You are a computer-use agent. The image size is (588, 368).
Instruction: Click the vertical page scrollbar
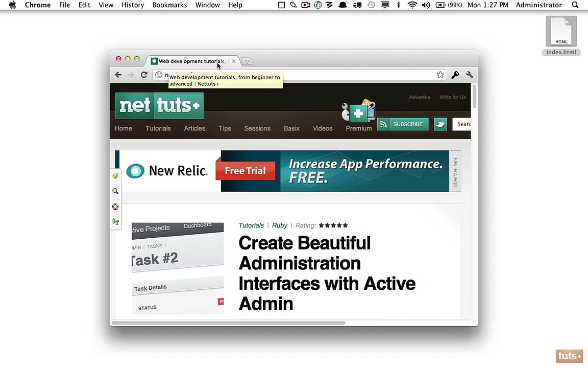(474, 97)
